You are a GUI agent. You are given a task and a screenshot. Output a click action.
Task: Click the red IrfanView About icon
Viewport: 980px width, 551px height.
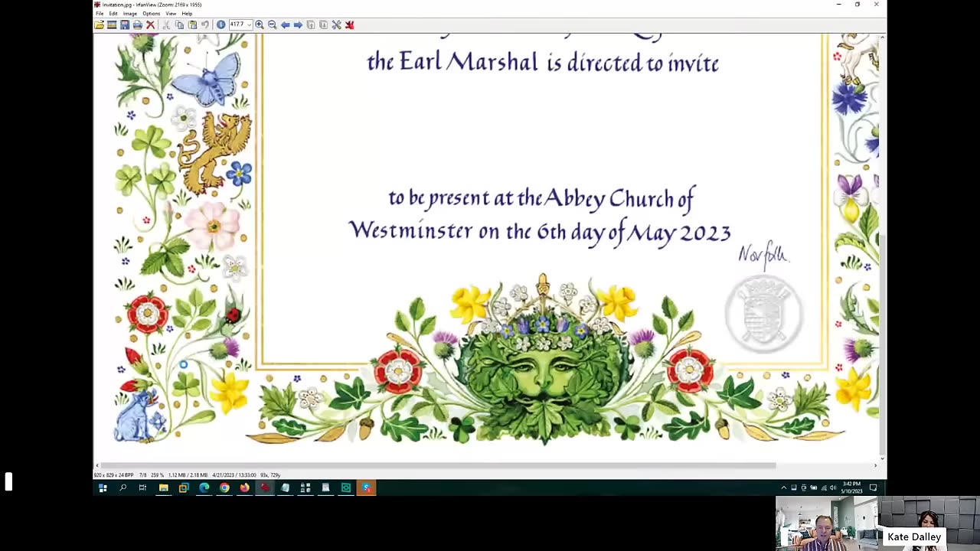point(349,24)
